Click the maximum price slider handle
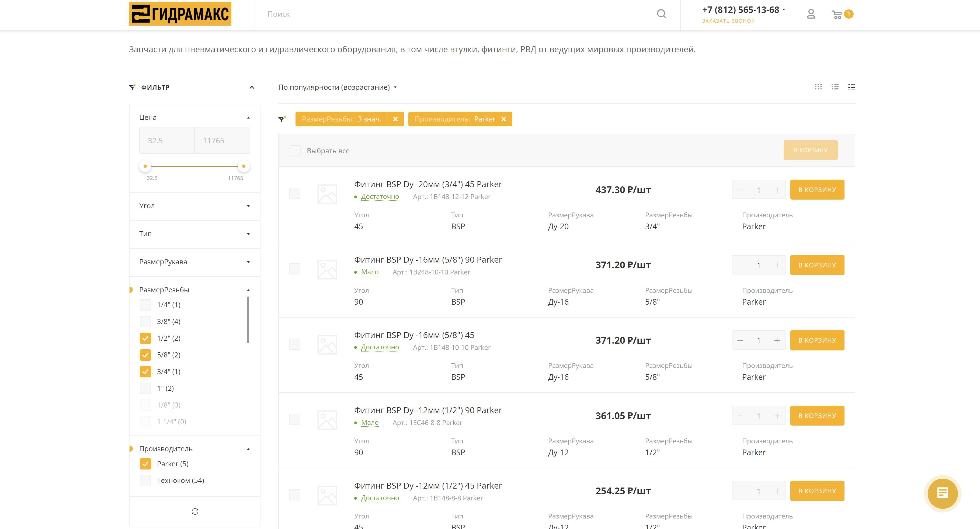Viewport: 980px width, 529px height. tap(244, 166)
